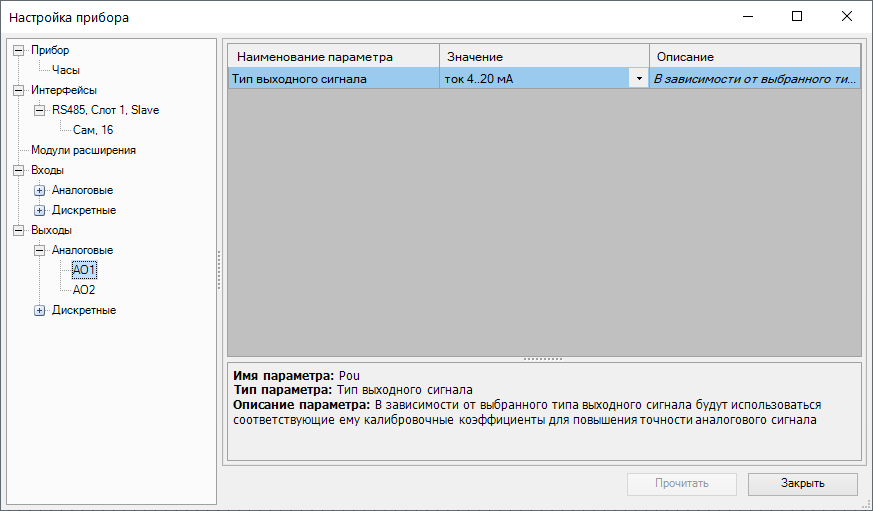Select Часы in the device tree
Viewport: 873px width, 511px height.
click(66, 70)
